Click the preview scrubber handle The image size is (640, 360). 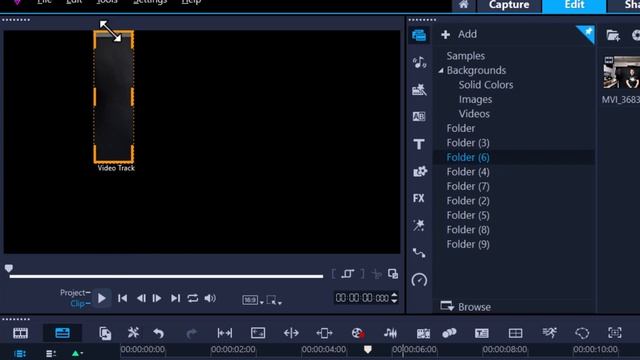pyautogui.click(x=9, y=268)
